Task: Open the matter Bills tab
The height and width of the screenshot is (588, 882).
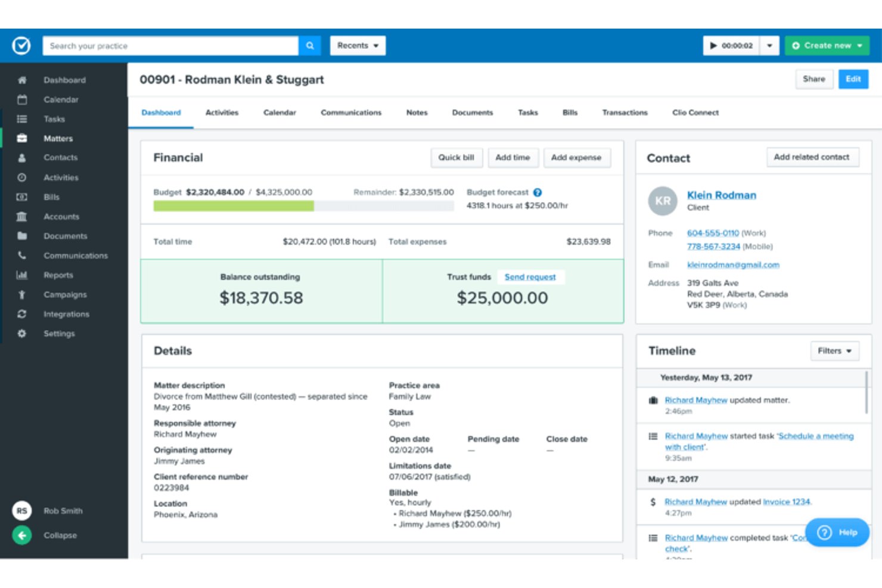Action: (570, 113)
